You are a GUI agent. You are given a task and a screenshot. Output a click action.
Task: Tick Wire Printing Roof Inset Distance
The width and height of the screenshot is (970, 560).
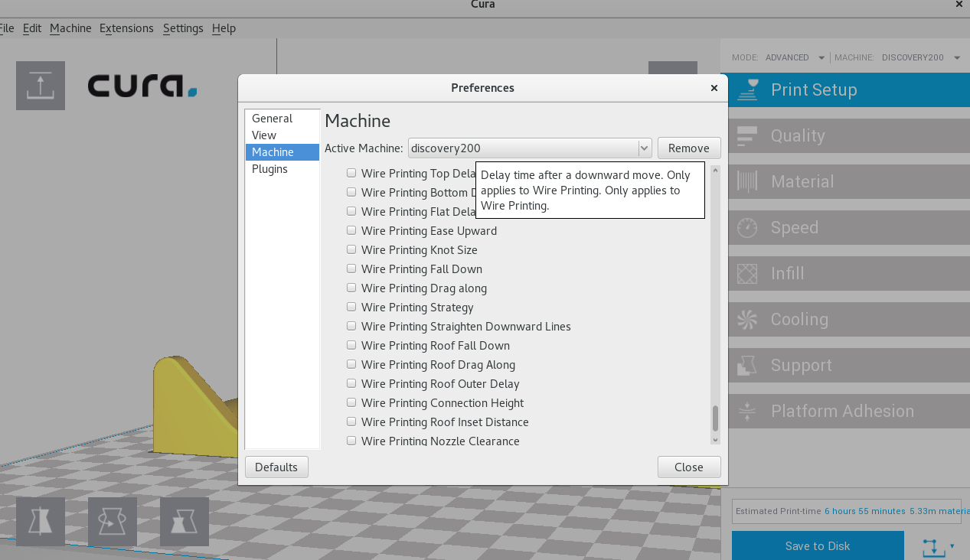pyautogui.click(x=351, y=422)
